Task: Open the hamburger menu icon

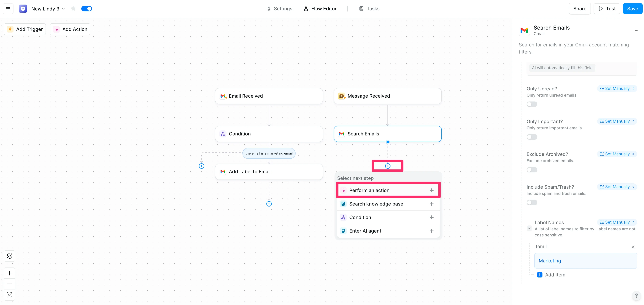Action: point(8,9)
